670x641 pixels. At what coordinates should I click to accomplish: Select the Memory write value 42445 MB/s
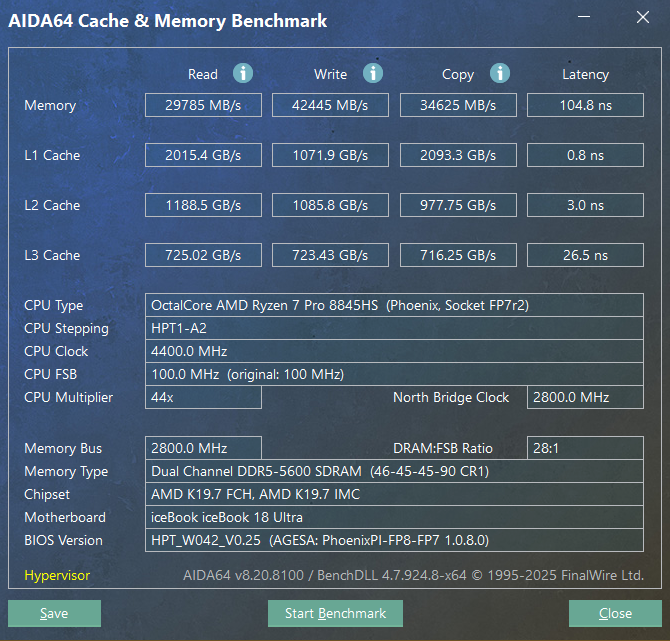(330, 105)
